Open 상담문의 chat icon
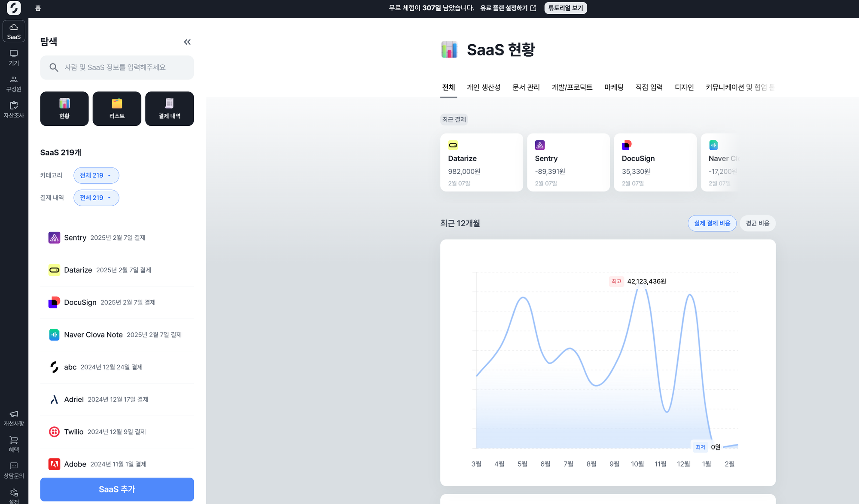 (14, 471)
